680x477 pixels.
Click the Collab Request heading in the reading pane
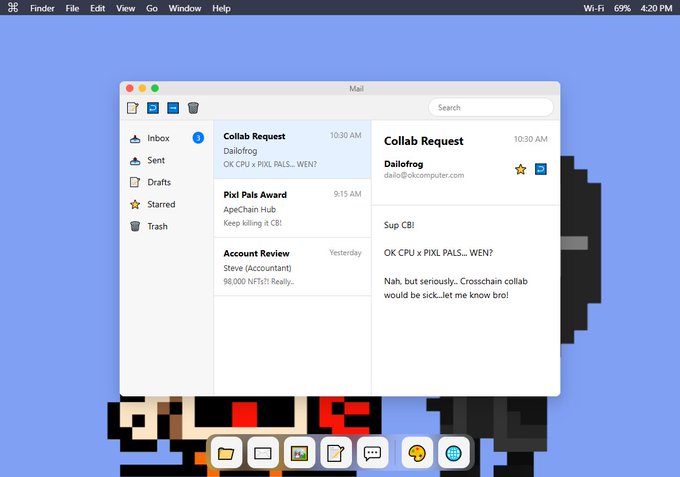tap(424, 141)
